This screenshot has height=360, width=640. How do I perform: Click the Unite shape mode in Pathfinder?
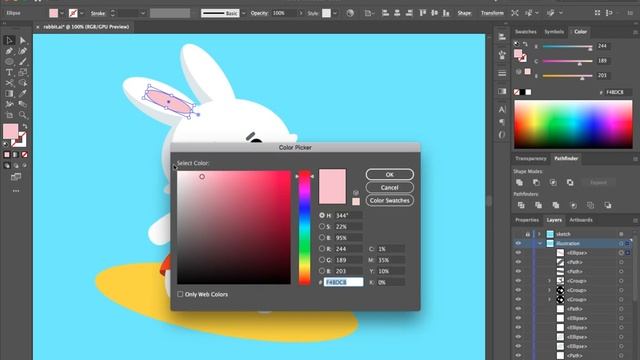click(x=519, y=182)
